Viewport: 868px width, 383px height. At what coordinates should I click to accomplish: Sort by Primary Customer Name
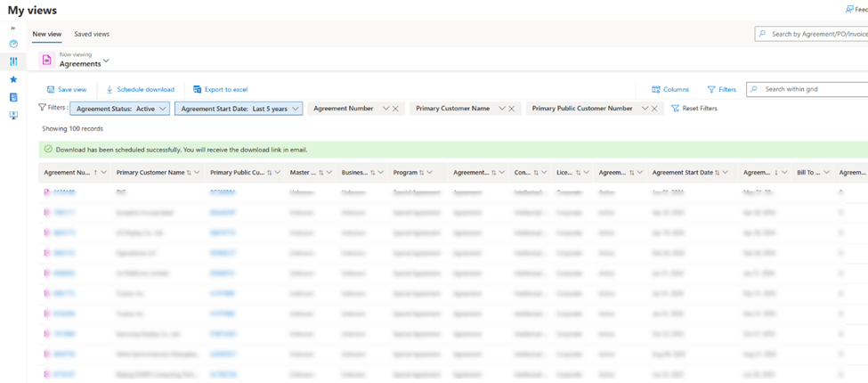click(x=189, y=173)
